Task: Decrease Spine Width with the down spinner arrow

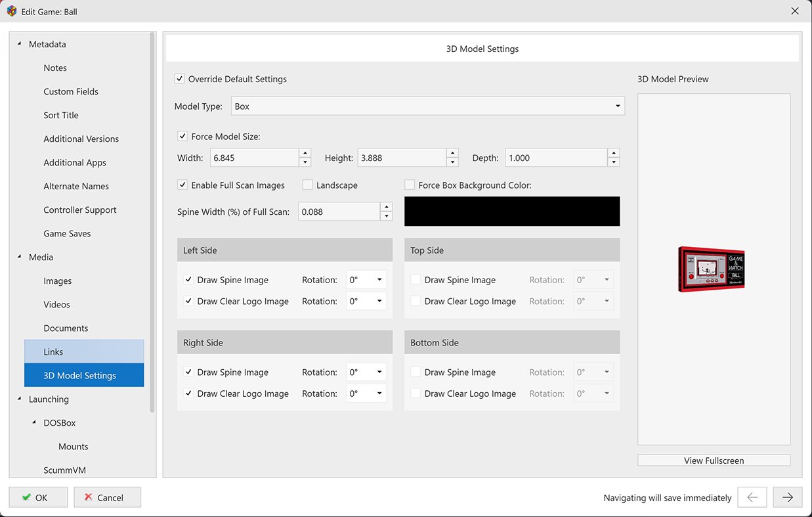Action: click(387, 216)
